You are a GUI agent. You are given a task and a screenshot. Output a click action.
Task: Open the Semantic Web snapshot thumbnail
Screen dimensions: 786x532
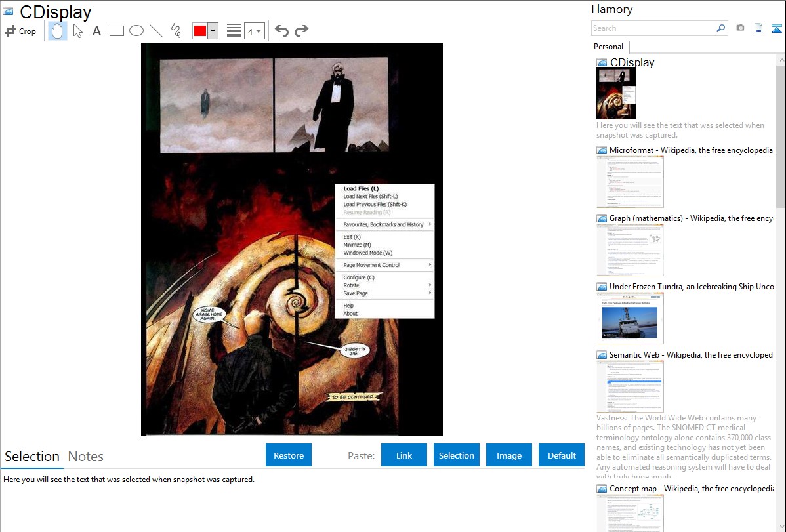click(x=630, y=386)
